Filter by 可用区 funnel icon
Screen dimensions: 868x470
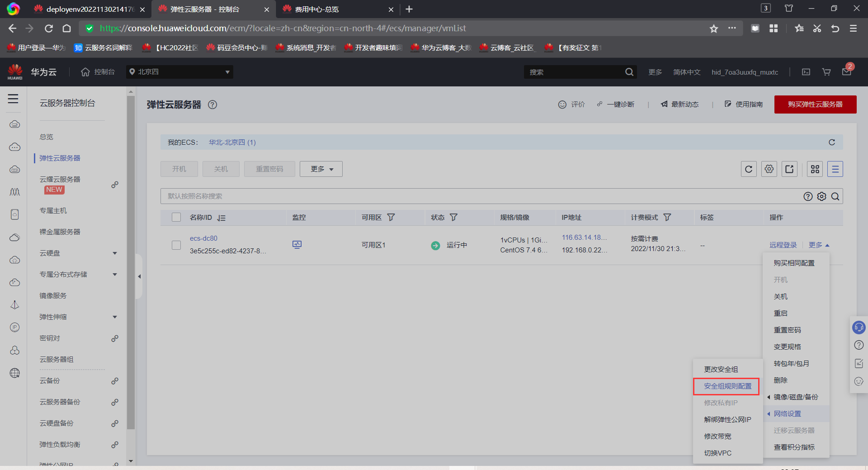(391, 218)
